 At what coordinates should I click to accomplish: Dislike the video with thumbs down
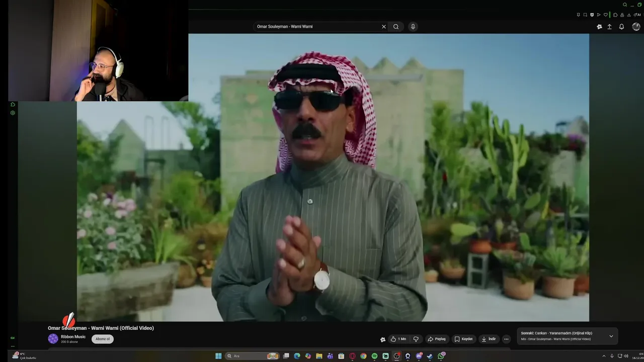click(416, 339)
